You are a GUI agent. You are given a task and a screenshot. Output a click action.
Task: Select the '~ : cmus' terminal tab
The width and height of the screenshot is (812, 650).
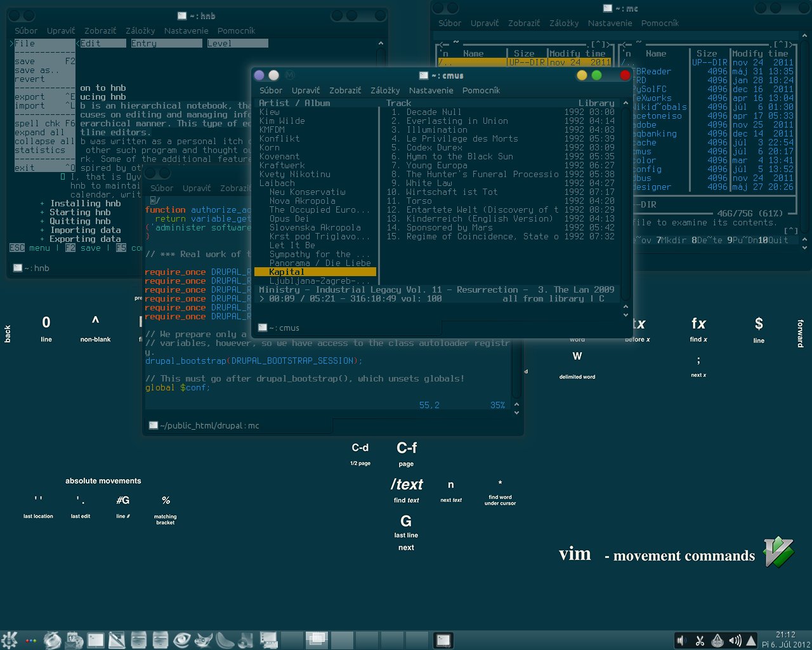point(348,328)
